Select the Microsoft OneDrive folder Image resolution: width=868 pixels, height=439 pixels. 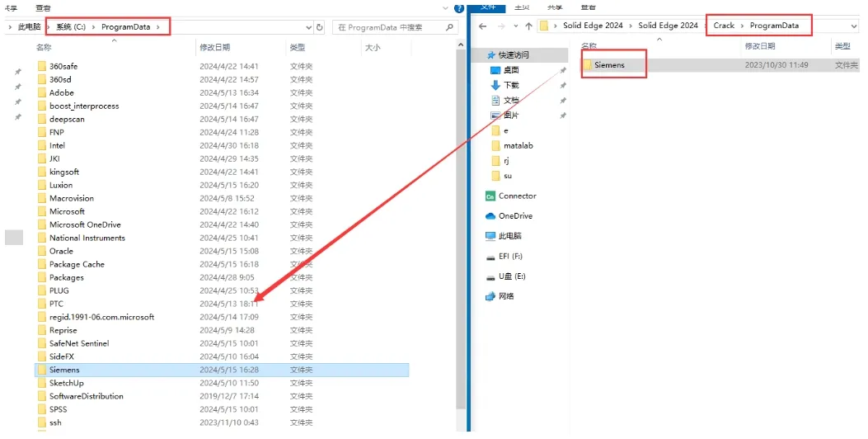85,224
